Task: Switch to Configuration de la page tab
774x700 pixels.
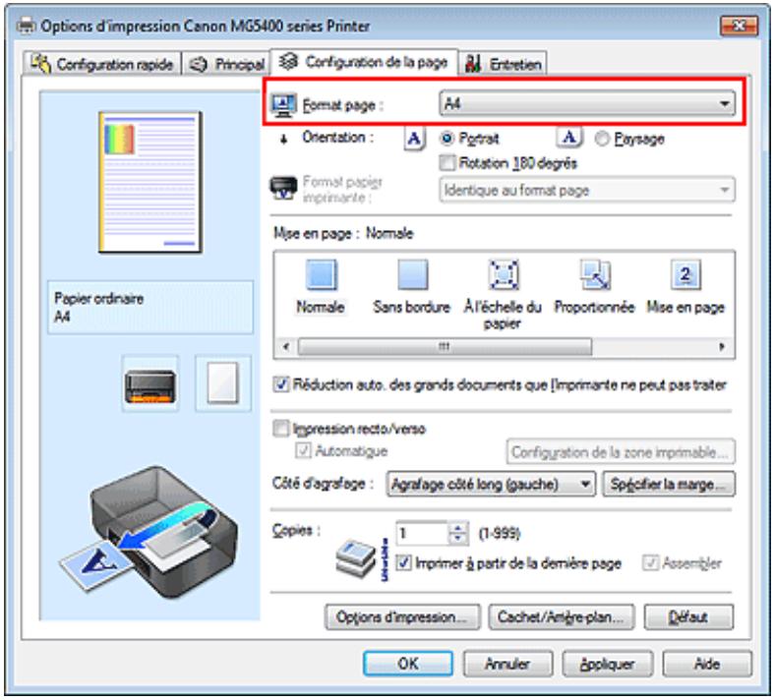Action: pyautogui.click(x=364, y=62)
